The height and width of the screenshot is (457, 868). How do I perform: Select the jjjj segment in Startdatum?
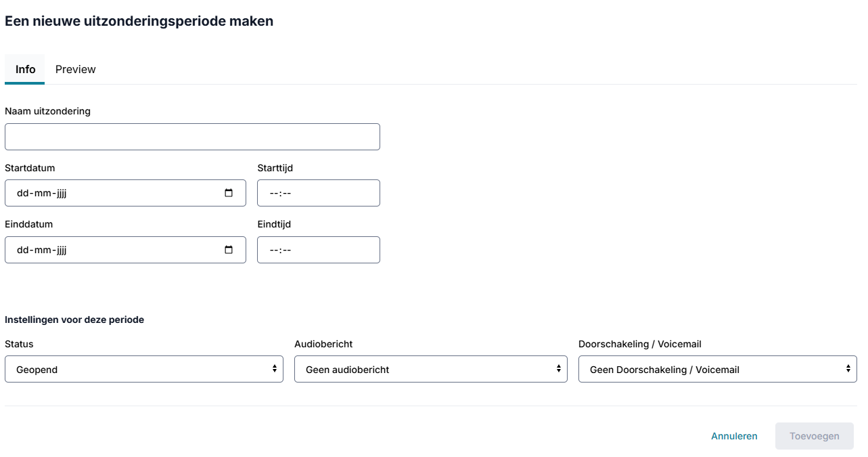(61, 193)
